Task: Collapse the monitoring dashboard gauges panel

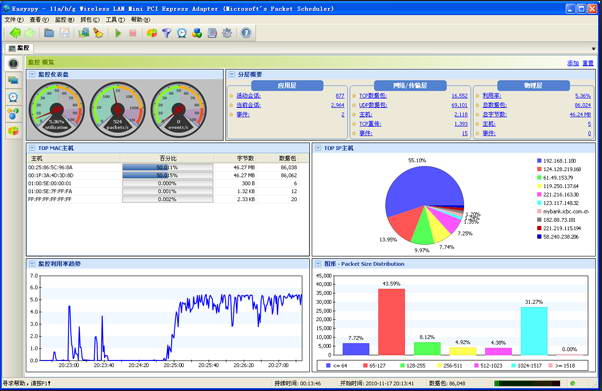Action: coord(32,74)
